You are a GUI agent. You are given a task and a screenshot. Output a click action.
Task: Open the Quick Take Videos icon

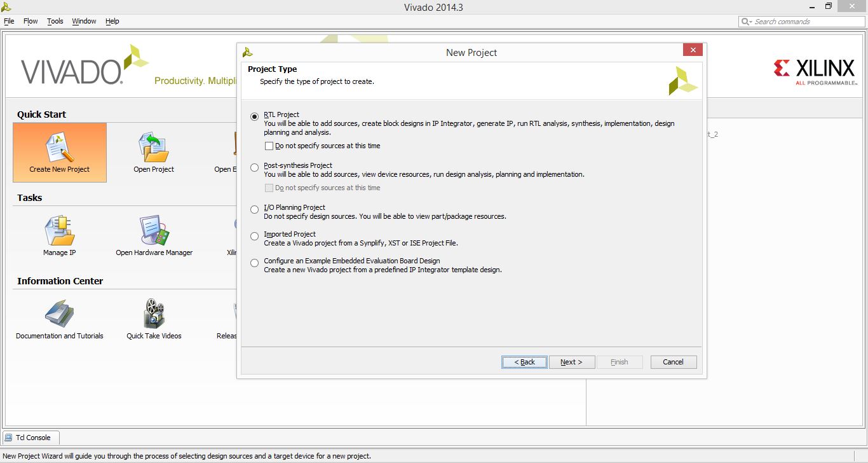click(x=154, y=314)
